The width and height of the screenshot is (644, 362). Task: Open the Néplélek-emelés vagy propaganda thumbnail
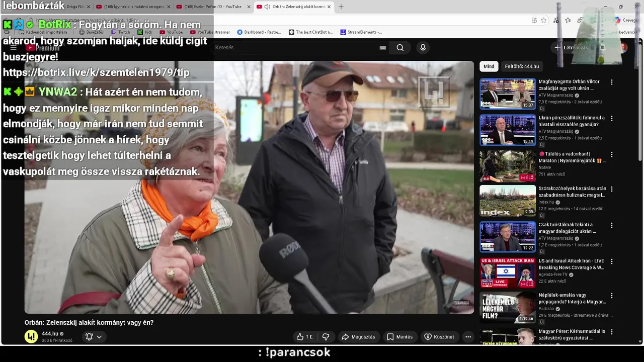(x=508, y=308)
